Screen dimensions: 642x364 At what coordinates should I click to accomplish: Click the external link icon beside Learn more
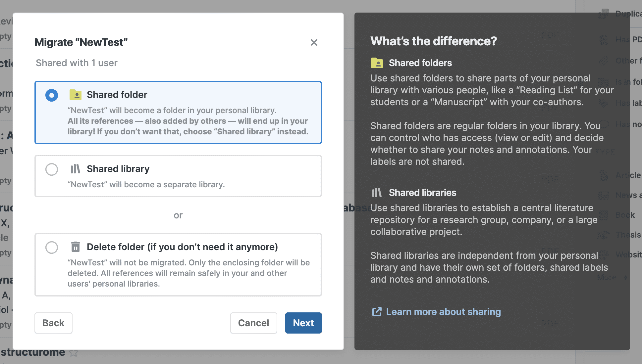click(x=377, y=312)
